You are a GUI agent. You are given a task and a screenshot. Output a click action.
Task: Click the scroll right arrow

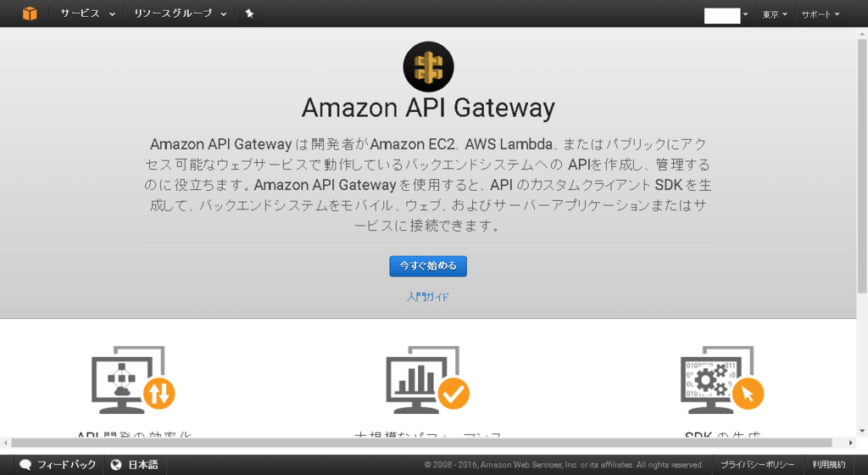click(x=851, y=442)
